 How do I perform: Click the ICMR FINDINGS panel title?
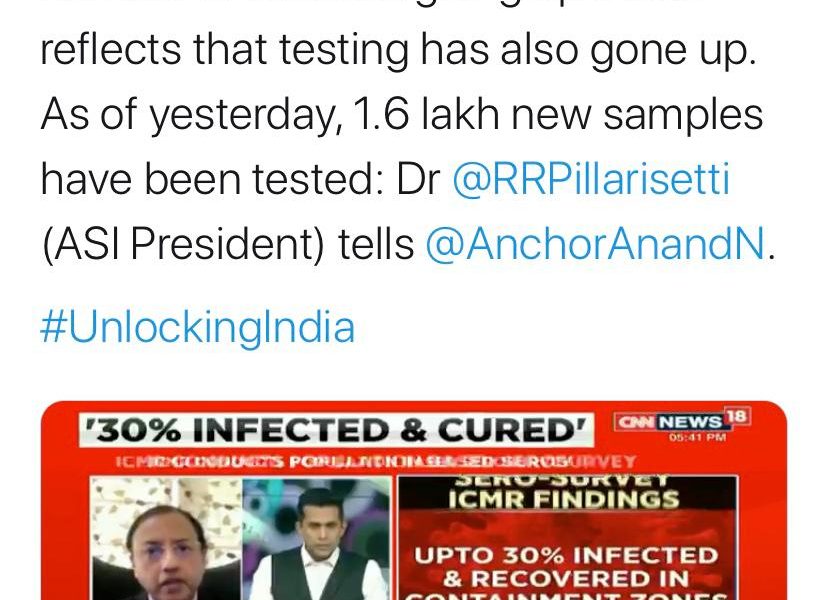click(564, 499)
